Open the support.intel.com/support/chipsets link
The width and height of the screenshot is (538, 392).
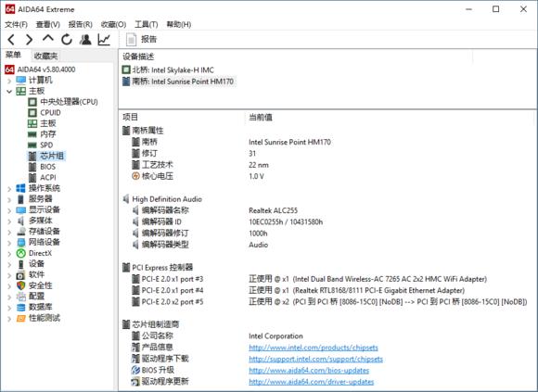(315, 359)
